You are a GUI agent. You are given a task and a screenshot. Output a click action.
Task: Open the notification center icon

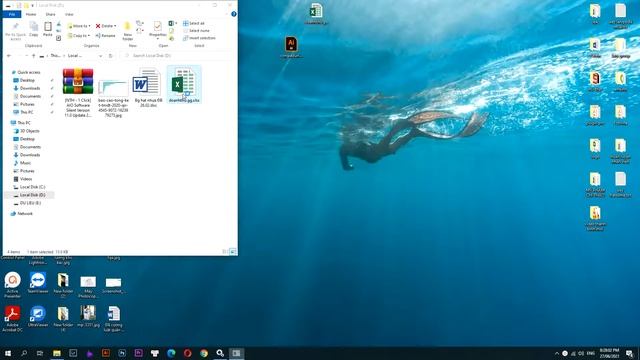click(x=630, y=353)
